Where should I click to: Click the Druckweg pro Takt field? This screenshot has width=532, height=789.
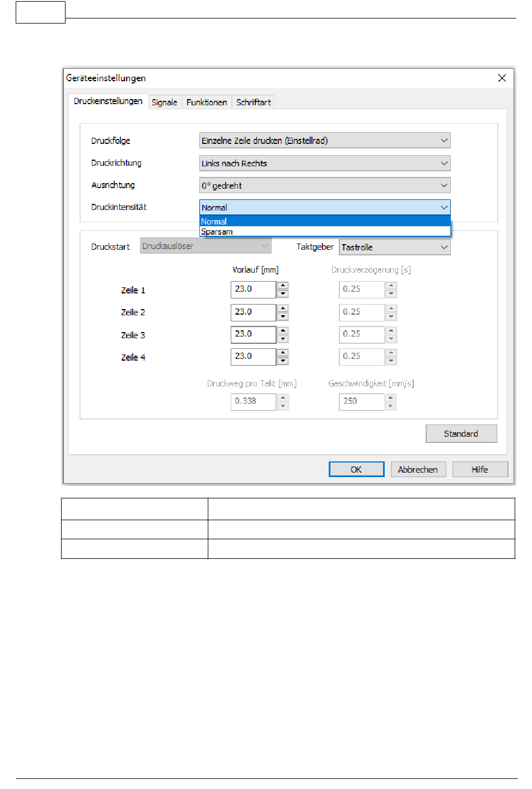click(x=253, y=401)
